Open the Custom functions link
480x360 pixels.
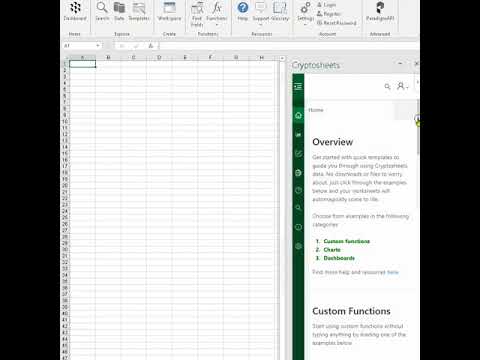347,241
